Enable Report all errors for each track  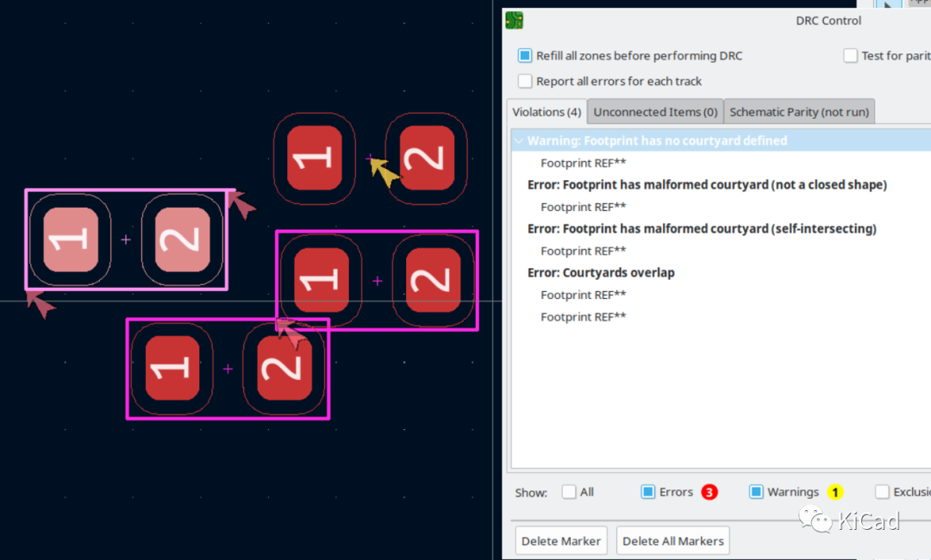525,81
